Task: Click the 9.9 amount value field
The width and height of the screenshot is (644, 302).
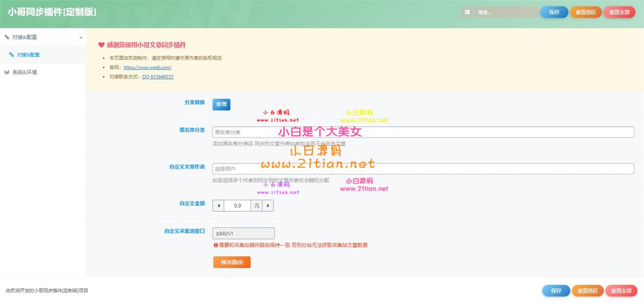Action: (237, 205)
